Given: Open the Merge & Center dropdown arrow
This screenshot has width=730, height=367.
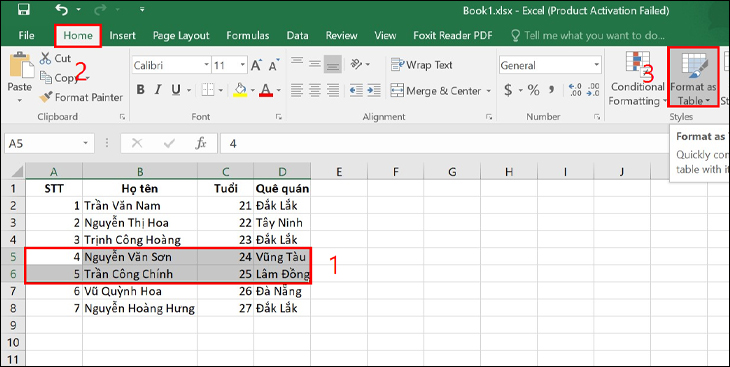Looking at the screenshot, I should [x=489, y=91].
